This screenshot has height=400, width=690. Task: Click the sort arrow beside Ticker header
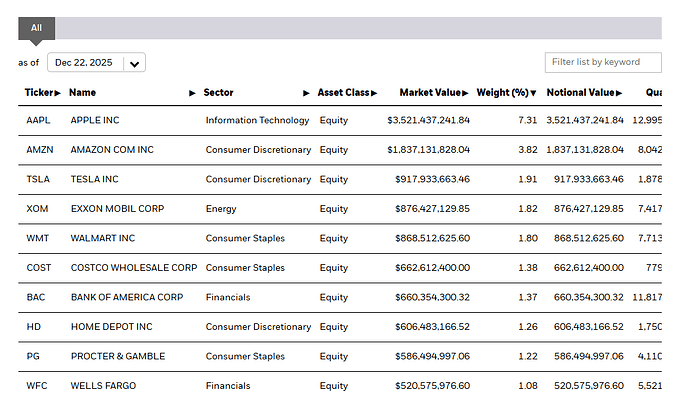58,93
